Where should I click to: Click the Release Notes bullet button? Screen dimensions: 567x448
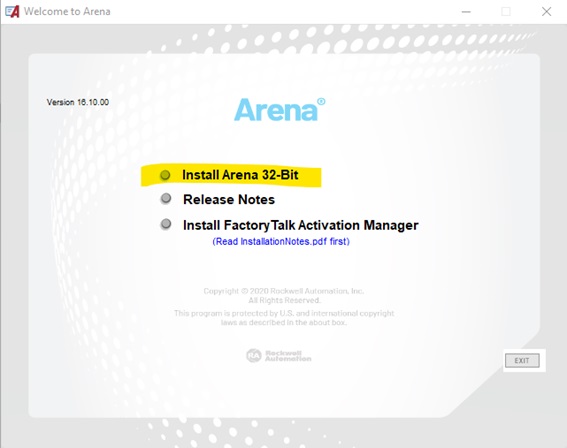[166, 199]
